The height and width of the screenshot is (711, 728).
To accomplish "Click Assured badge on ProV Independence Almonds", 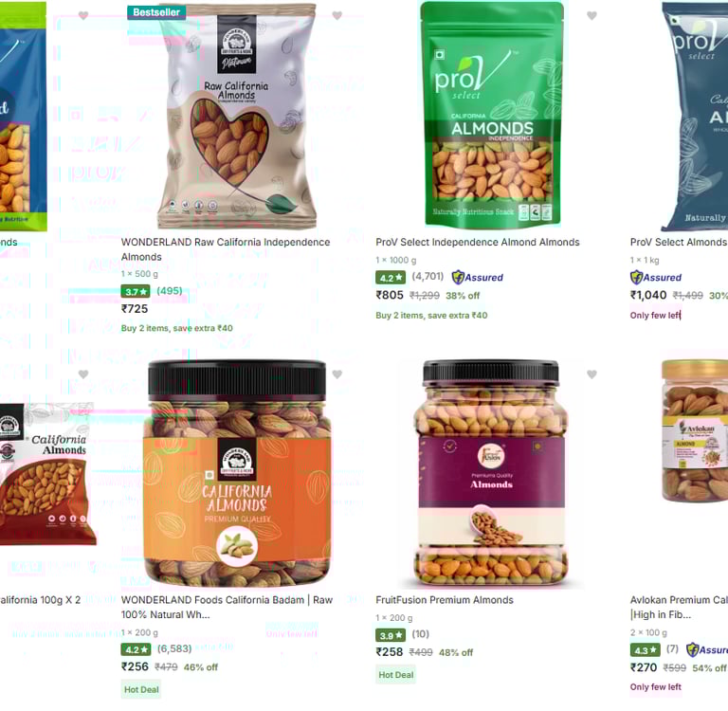I will point(478,277).
